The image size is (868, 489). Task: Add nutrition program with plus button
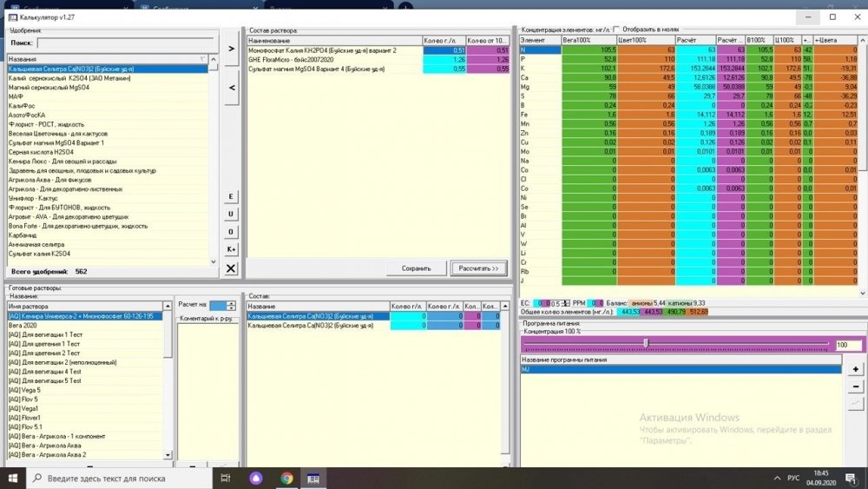tap(855, 369)
